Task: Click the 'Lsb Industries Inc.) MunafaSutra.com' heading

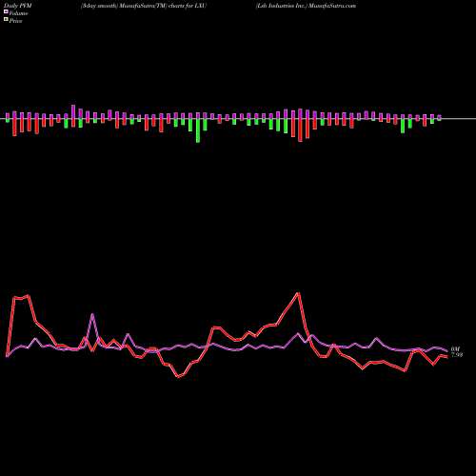Action: click(307, 6)
